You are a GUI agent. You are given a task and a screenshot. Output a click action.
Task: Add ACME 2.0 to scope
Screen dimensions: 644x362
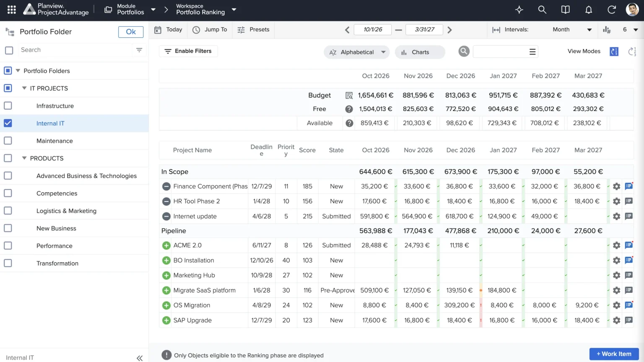(166, 246)
